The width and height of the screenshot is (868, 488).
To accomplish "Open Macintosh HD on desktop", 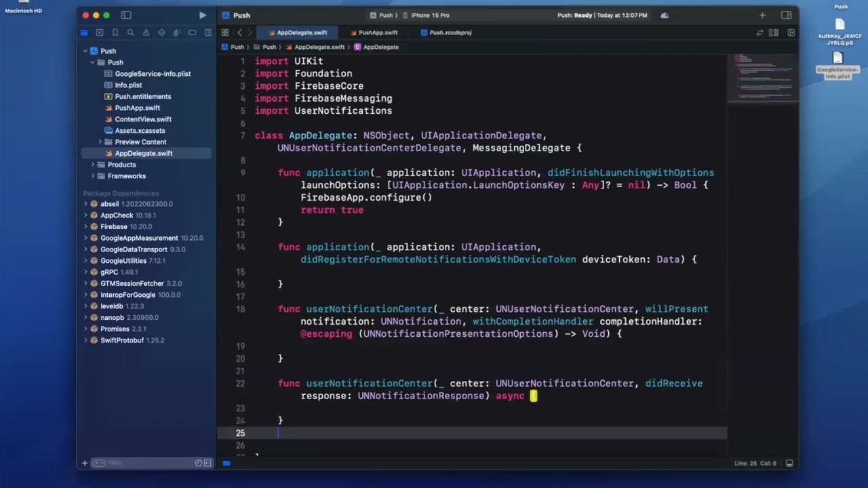I will tap(23, 7).
